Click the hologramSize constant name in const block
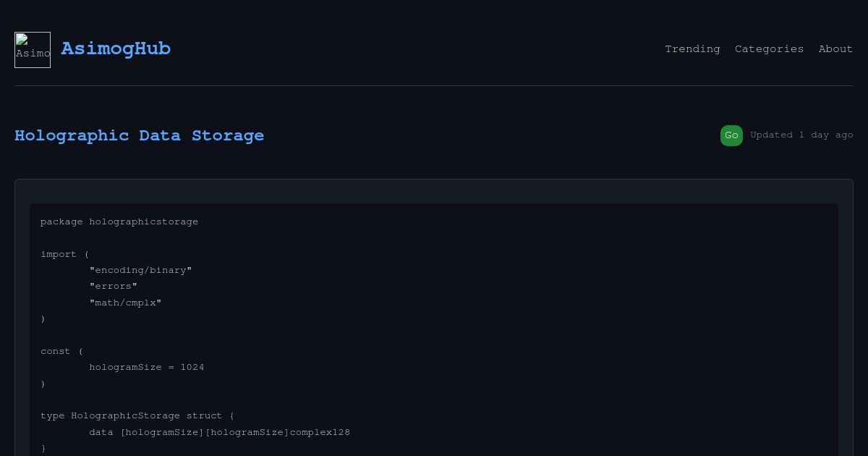 tap(125, 368)
